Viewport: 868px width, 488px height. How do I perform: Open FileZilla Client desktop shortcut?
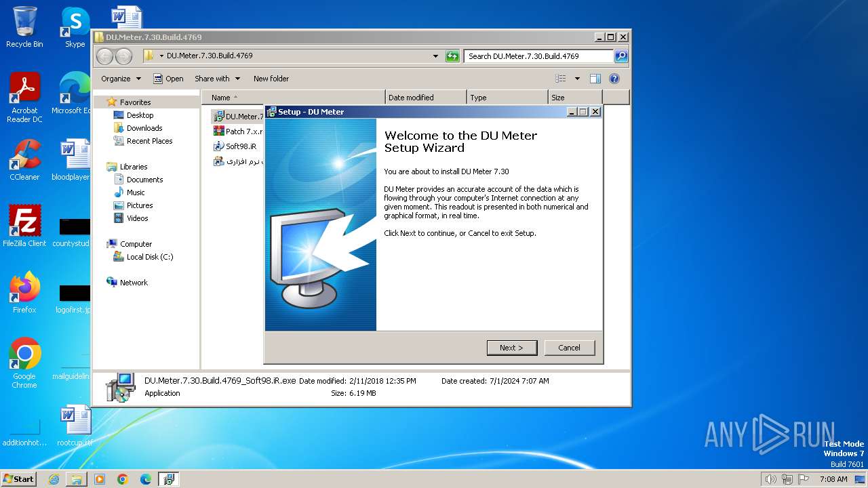tap(24, 226)
